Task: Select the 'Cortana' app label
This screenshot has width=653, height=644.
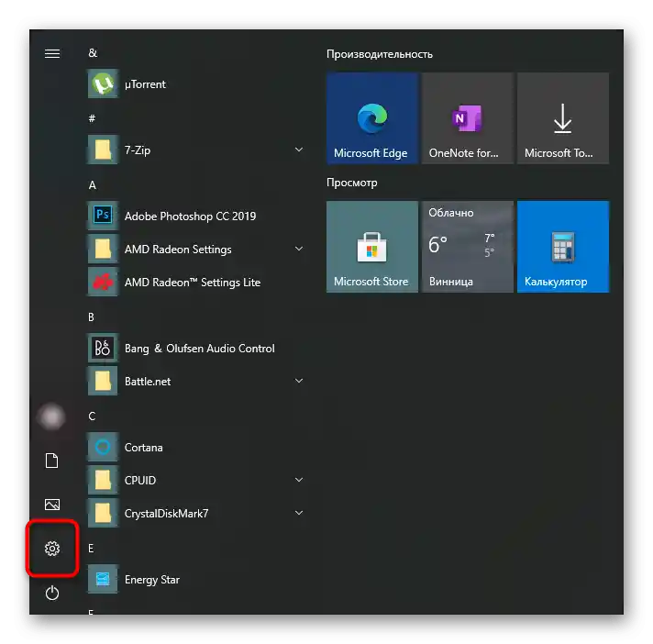Action: click(144, 448)
